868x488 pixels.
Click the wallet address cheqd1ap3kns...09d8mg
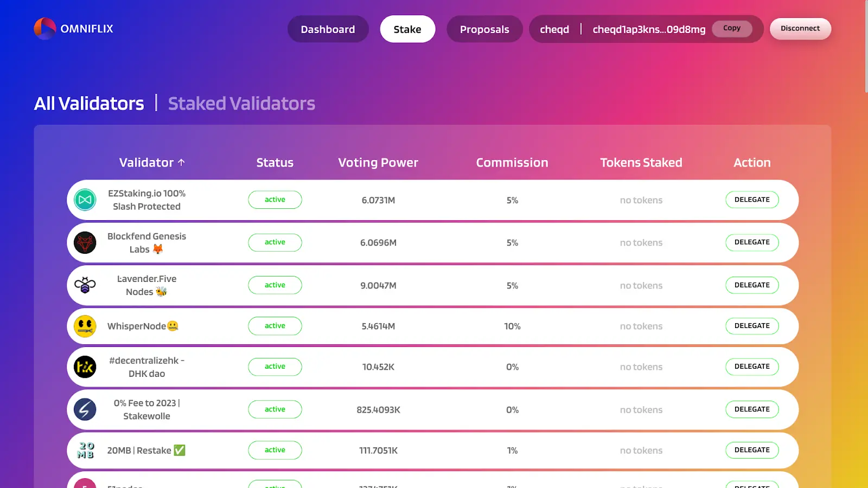[x=649, y=29]
